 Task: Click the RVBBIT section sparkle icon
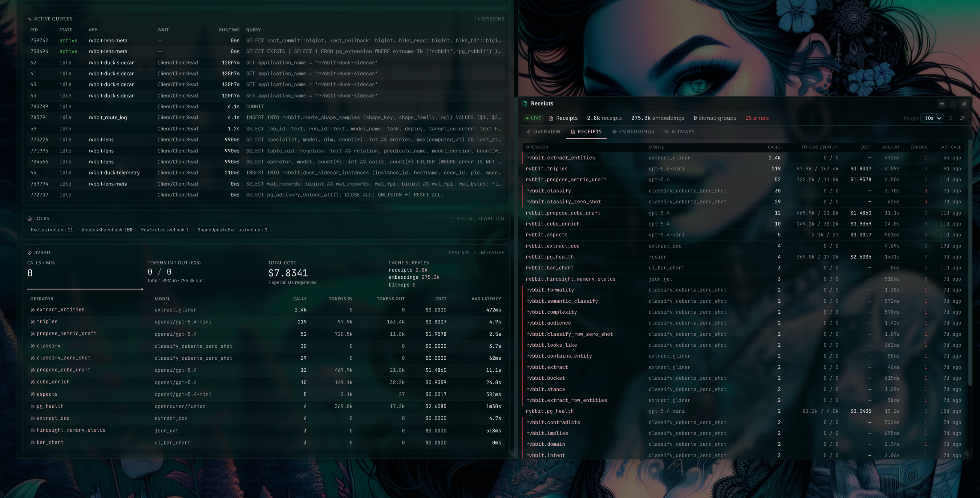point(29,253)
